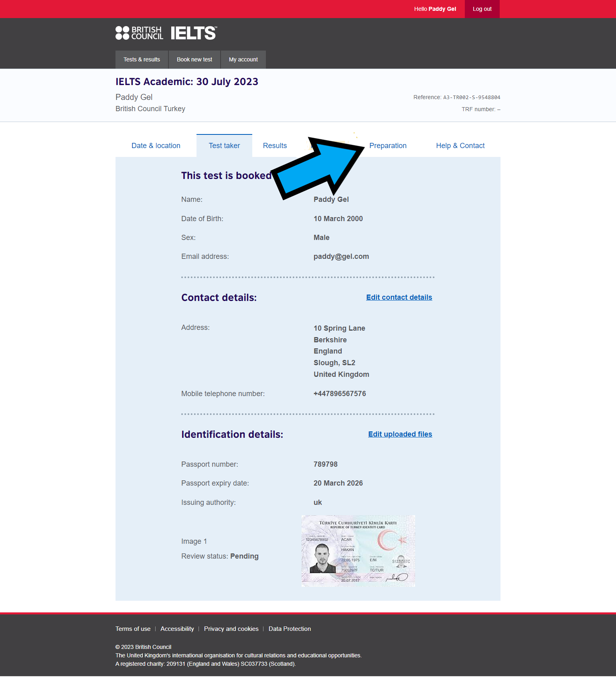The width and height of the screenshot is (616, 677).
Task: Go to Book new test
Action: click(x=195, y=59)
